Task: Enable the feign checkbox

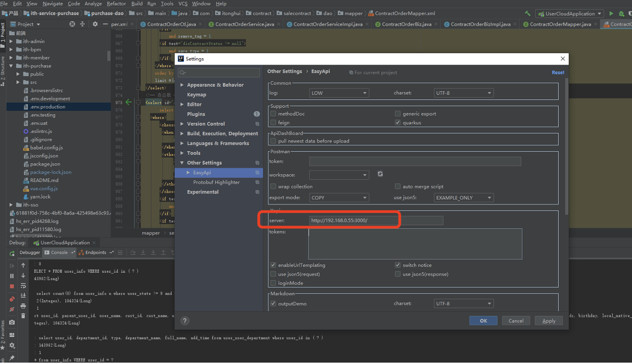Action: tap(273, 122)
